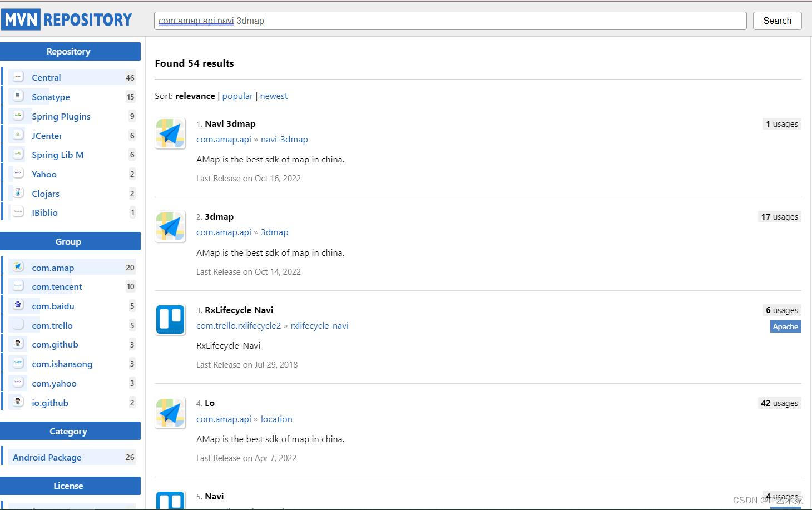Click the com.baidu group icon
Screen dimensions: 812x510
18,305
